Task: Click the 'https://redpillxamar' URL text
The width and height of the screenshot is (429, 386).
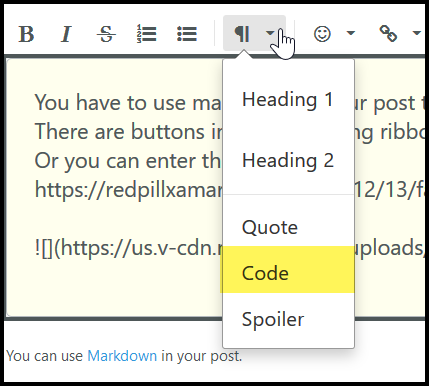Action: coord(129,190)
